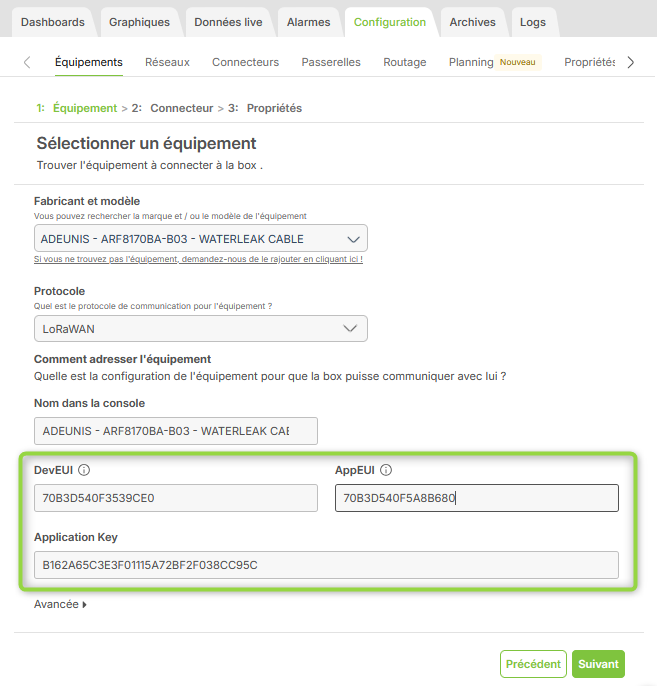The height and width of the screenshot is (686, 657).
Task: Open the Protocole LoRaWAN dropdown
Action: tap(200, 328)
